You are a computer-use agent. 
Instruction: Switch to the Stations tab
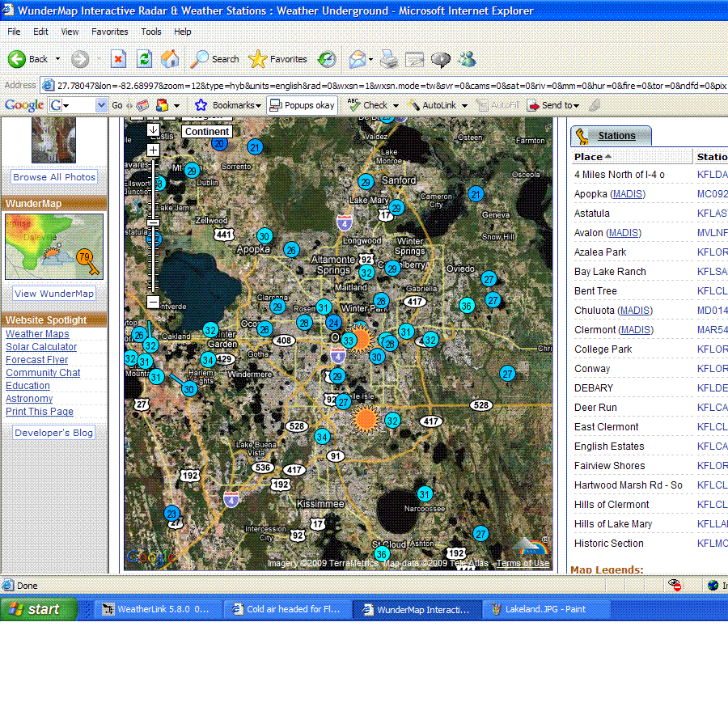point(616,136)
